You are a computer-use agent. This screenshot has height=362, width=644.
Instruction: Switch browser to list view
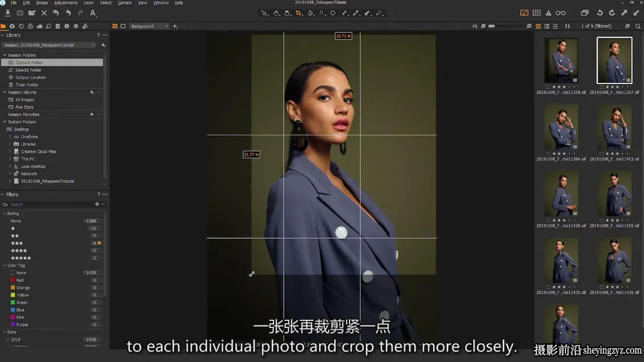[547, 26]
